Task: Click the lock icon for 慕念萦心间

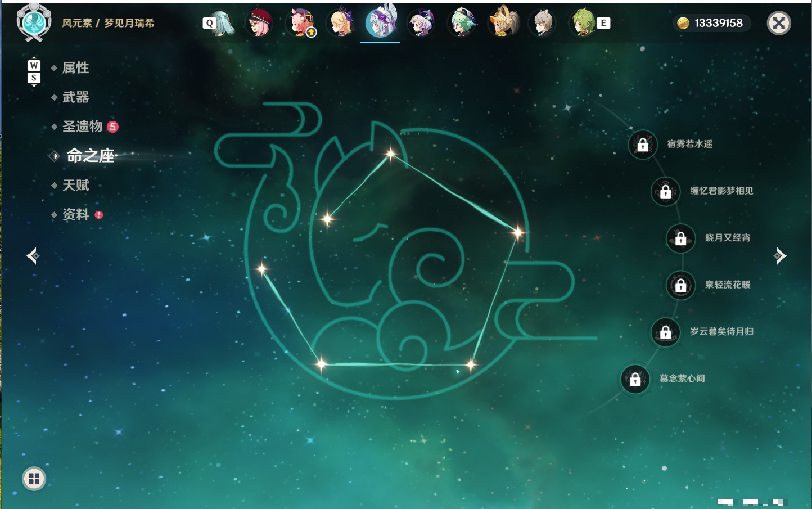Action: [x=635, y=379]
